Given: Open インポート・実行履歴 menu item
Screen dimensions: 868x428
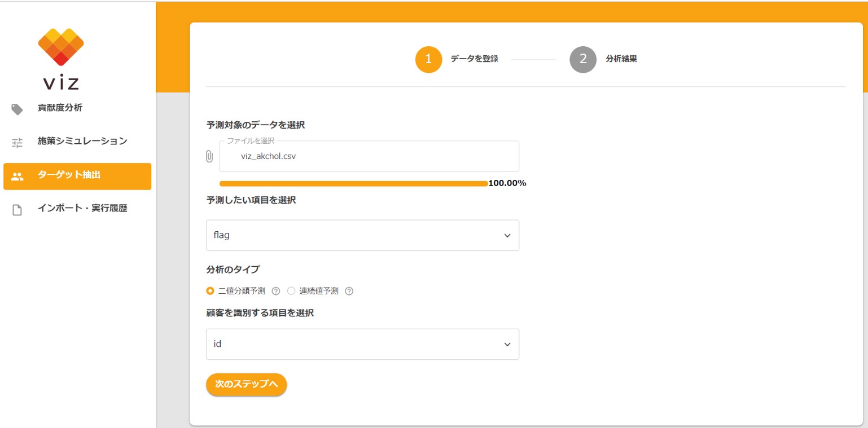Looking at the screenshot, I should coord(77,210).
